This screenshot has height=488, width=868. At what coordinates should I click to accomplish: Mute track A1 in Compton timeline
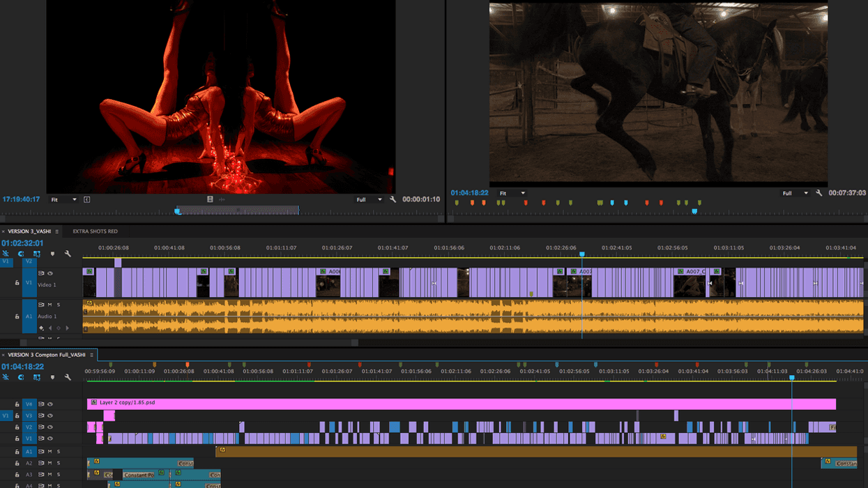[x=50, y=451]
